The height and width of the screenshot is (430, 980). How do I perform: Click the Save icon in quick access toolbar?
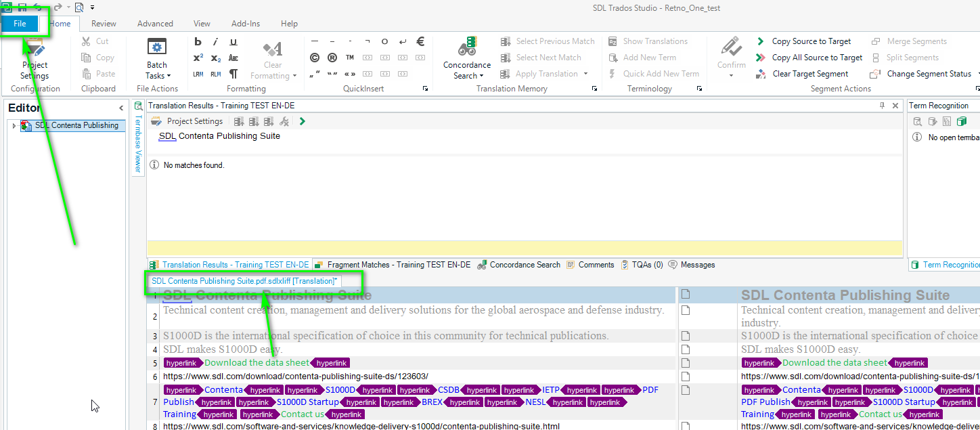tap(22, 7)
